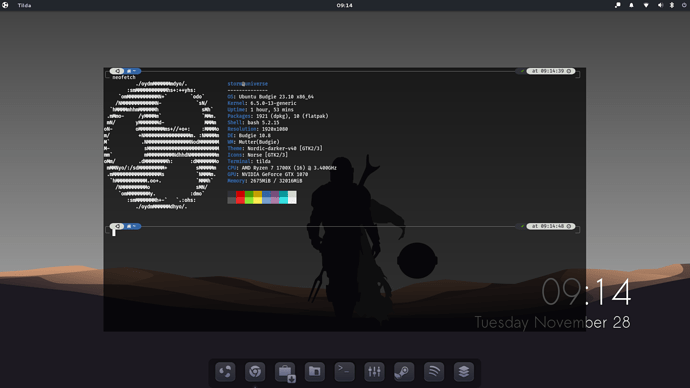Click the volume speaker icon in tray

(660, 5)
